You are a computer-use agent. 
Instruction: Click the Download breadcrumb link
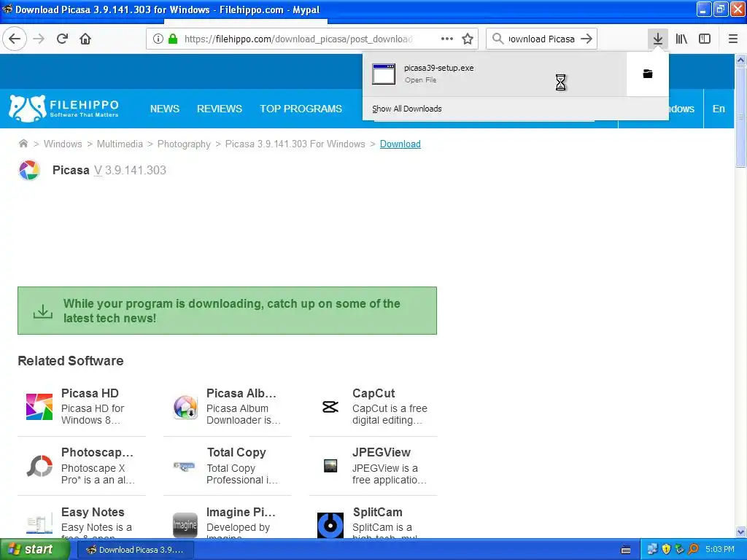[x=400, y=144]
